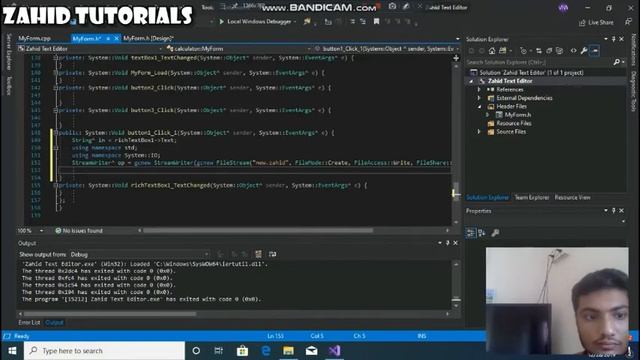Click the Live Share button
This screenshot has width=640, height=360.
click(x=596, y=22)
